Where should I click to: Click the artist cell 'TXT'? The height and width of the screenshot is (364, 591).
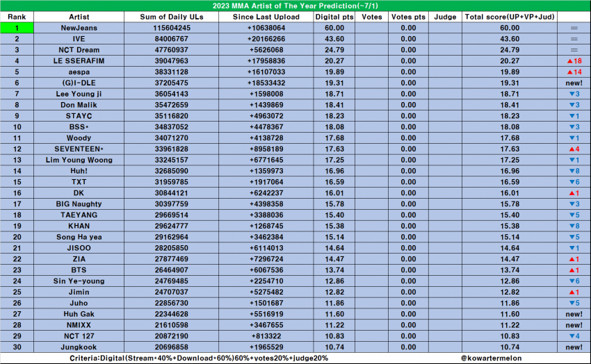point(79,182)
